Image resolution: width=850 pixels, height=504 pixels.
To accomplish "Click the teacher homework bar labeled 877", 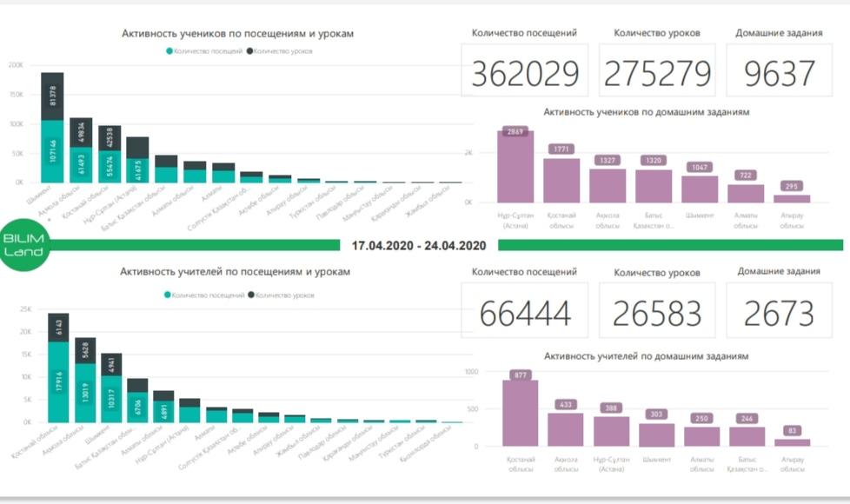I will pos(520,414).
